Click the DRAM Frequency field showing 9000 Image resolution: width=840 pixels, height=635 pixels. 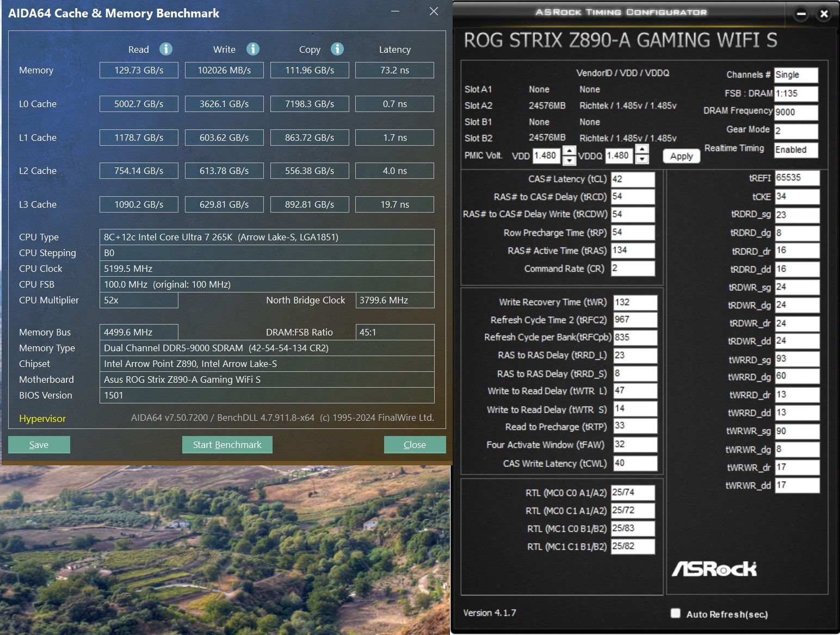(x=796, y=112)
